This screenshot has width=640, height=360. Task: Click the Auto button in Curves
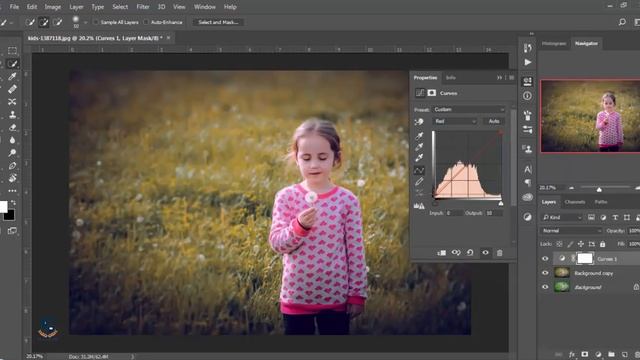pyautogui.click(x=494, y=121)
